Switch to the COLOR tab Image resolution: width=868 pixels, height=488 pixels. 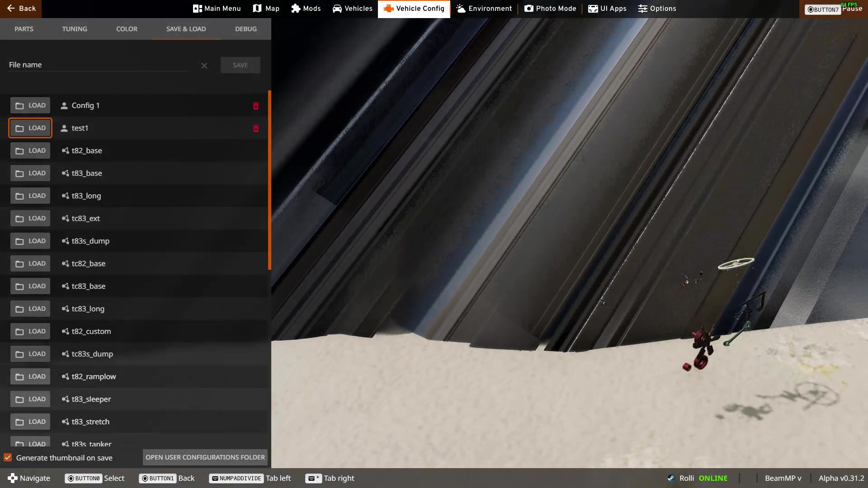(x=127, y=29)
